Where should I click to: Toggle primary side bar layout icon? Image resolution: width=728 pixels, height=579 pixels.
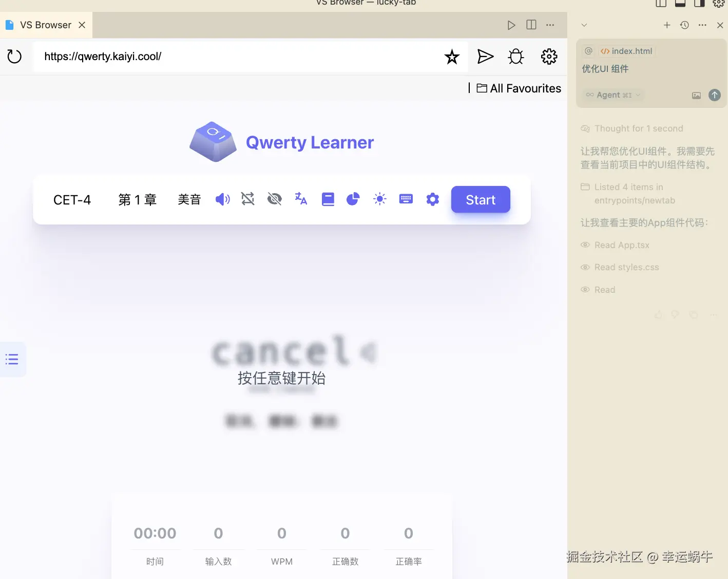pos(661,3)
